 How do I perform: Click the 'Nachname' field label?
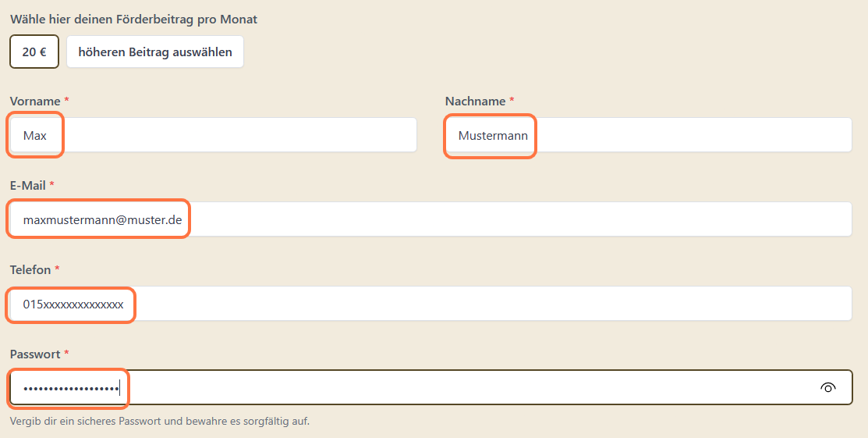coord(475,101)
